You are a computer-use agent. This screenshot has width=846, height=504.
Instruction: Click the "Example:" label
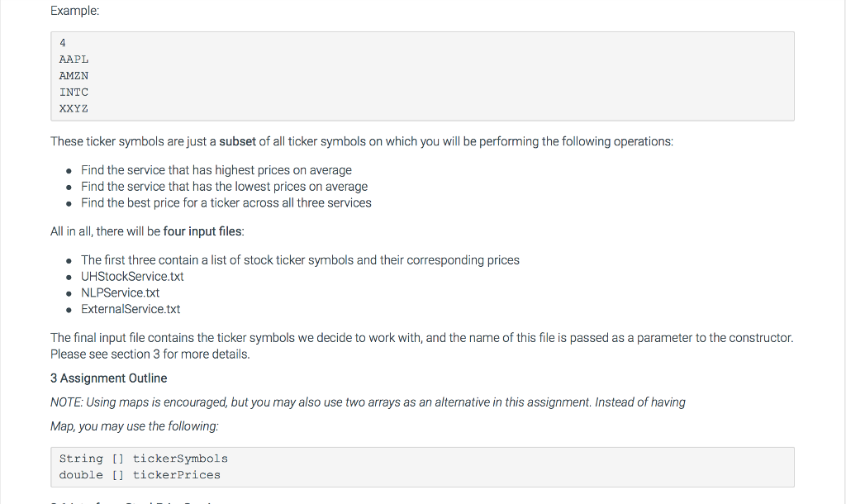(x=74, y=11)
